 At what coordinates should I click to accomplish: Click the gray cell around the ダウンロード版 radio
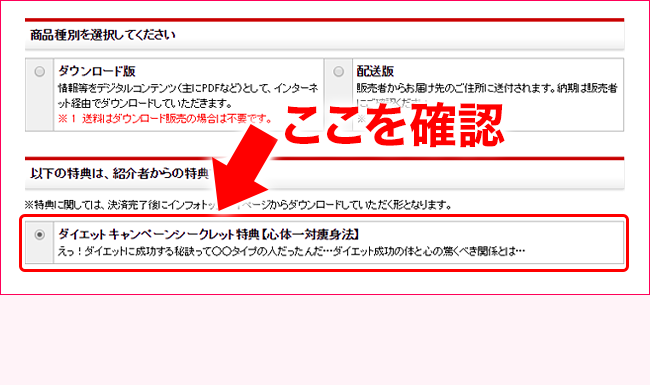point(39,95)
